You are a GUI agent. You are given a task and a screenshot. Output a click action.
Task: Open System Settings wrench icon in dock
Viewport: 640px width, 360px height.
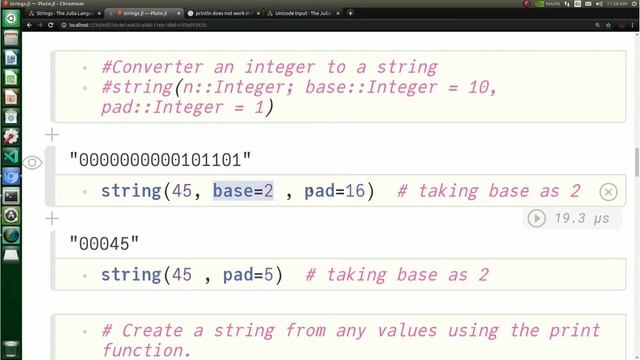pos(11,136)
